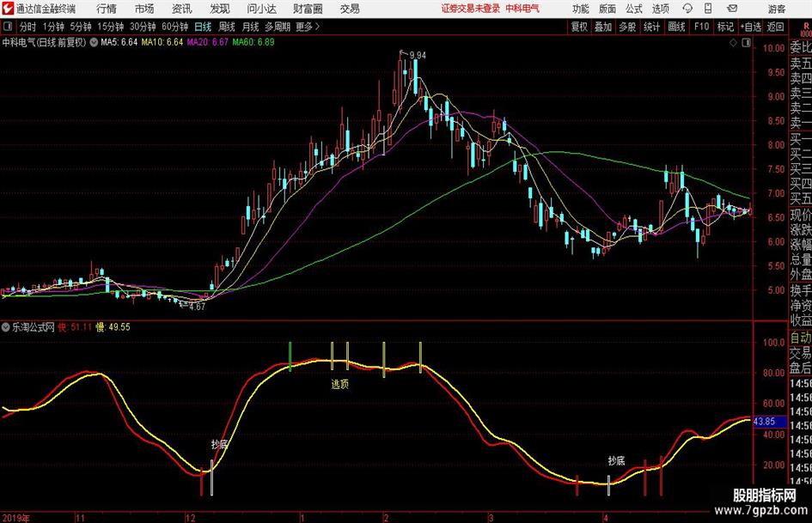
Task: Switch to 30分钟 period
Action: click(x=143, y=27)
